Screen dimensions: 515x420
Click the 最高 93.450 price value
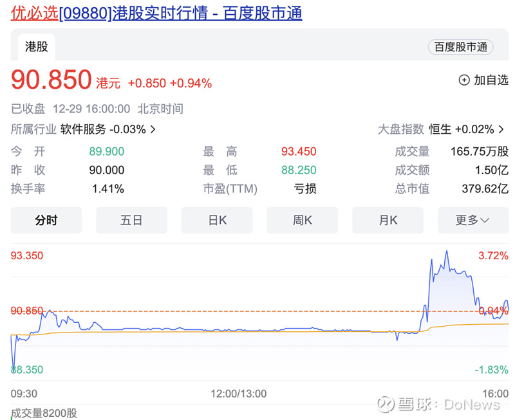pos(301,151)
